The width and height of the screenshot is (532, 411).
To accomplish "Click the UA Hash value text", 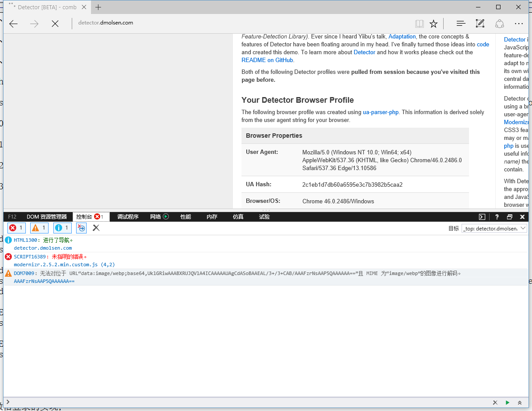I will point(352,185).
